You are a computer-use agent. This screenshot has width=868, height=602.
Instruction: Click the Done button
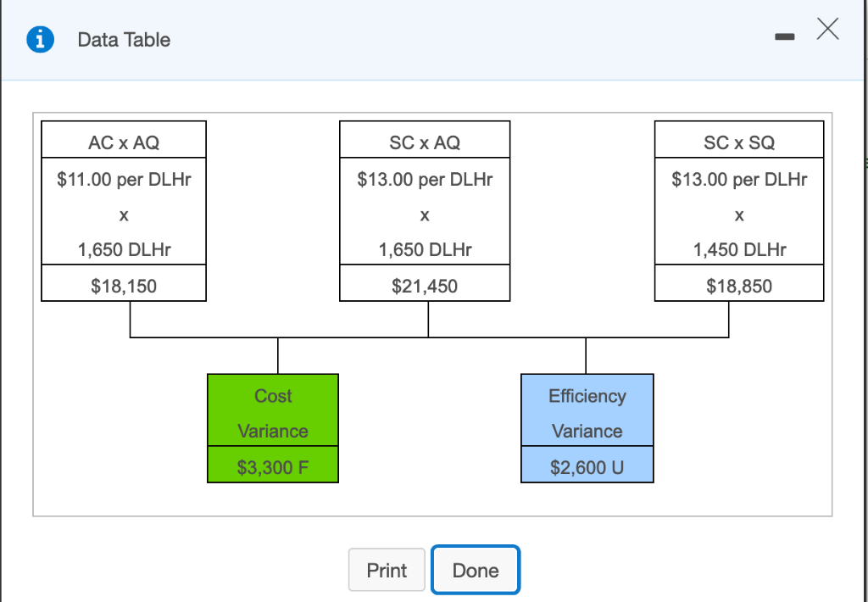[x=476, y=570]
